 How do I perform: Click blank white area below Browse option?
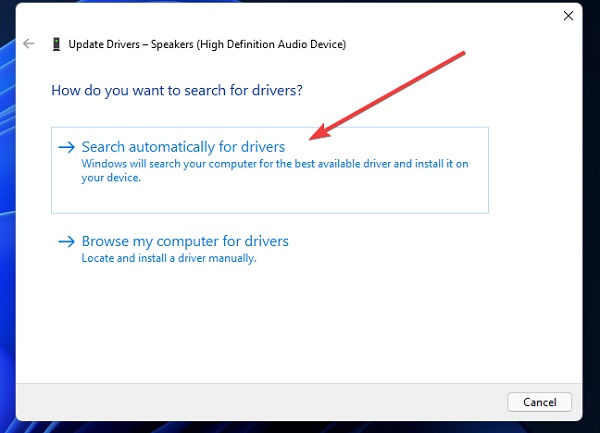298,325
